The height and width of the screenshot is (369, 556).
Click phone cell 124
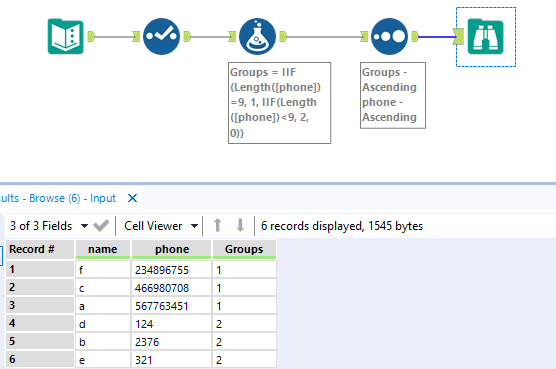click(172, 324)
